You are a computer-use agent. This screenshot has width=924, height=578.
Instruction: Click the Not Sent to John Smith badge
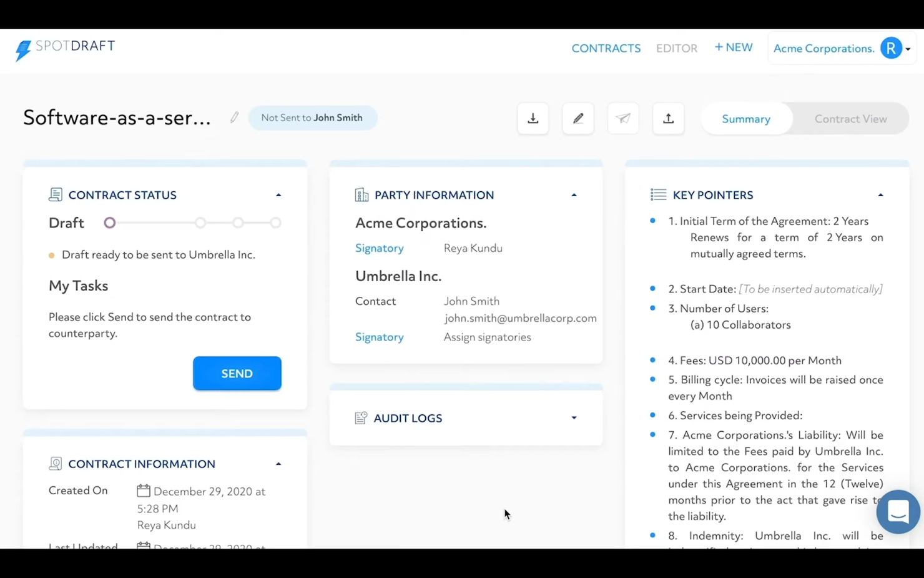[312, 117]
